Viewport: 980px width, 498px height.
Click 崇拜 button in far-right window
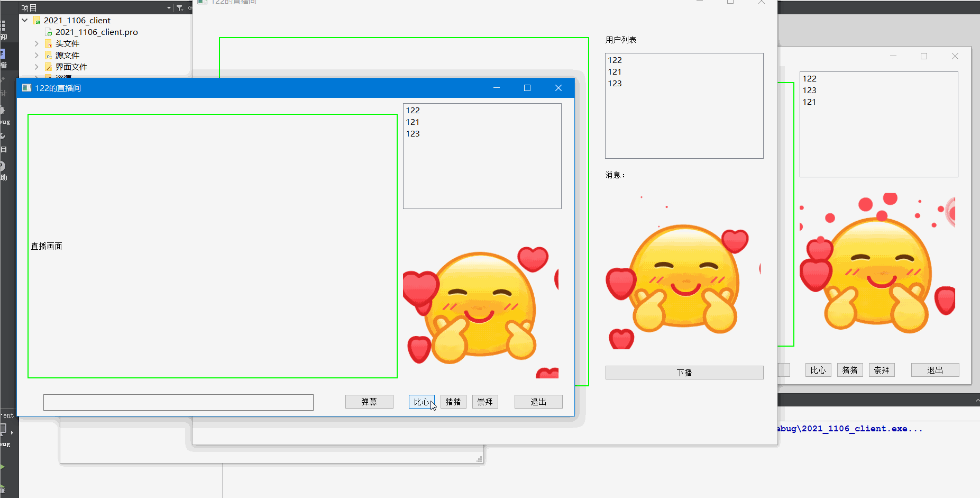click(x=882, y=370)
